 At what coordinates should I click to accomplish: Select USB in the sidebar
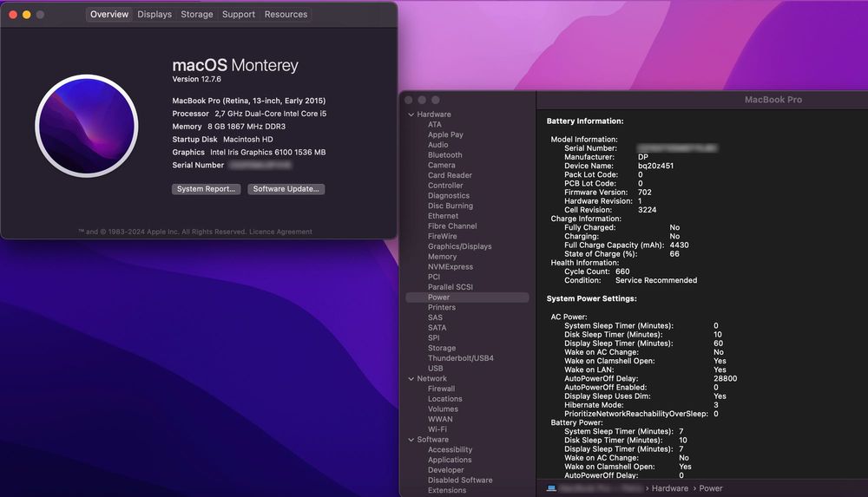(435, 369)
